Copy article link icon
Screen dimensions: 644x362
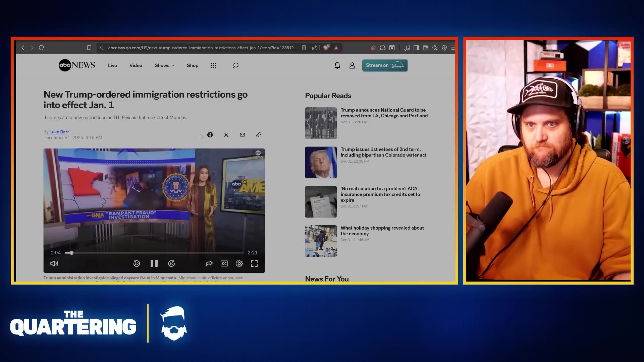(259, 135)
